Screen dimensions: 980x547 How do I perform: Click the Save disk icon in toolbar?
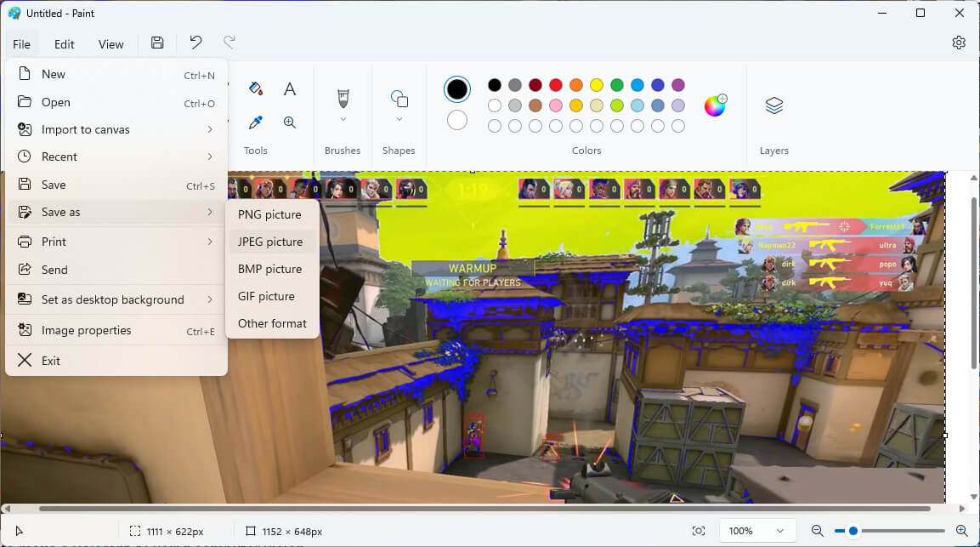(x=157, y=43)
